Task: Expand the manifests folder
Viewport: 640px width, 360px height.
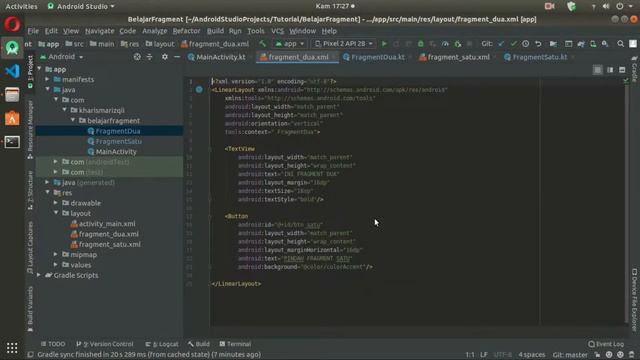Action: pyautogui.click(x=47, y=80)
